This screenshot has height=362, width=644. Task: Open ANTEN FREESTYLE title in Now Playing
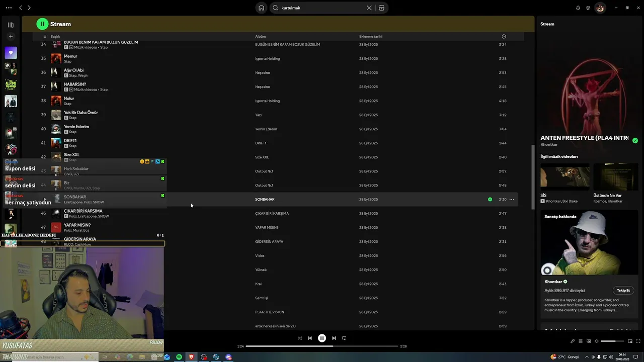pos(585,138)
